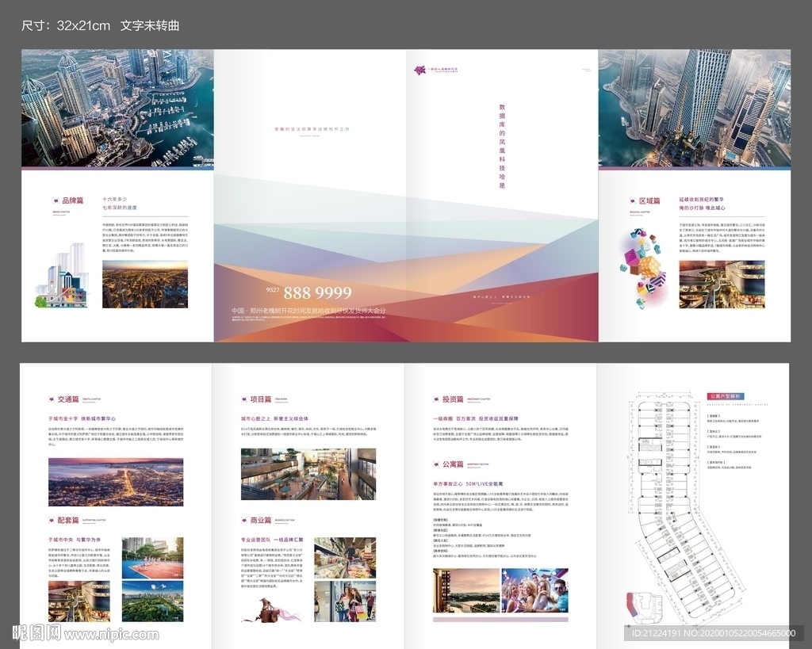Select the skyscraper aerial photo at top right

click(695, 108)
